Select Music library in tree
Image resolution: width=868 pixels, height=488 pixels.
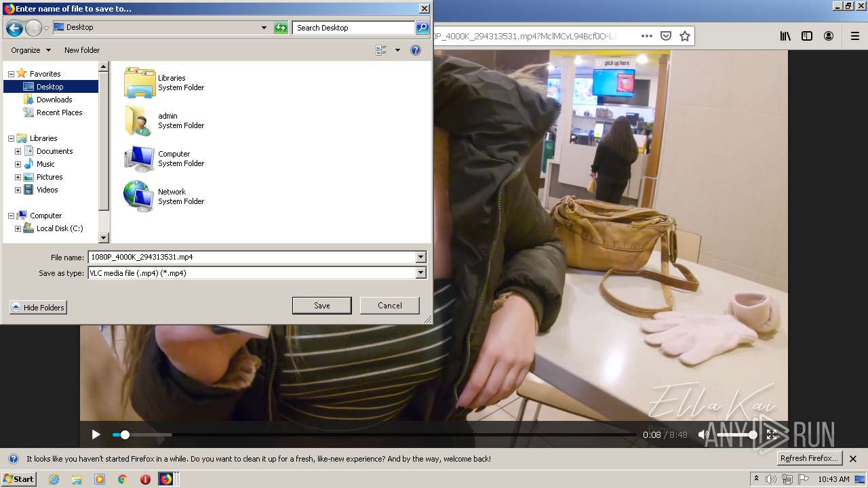pos(45,164)
